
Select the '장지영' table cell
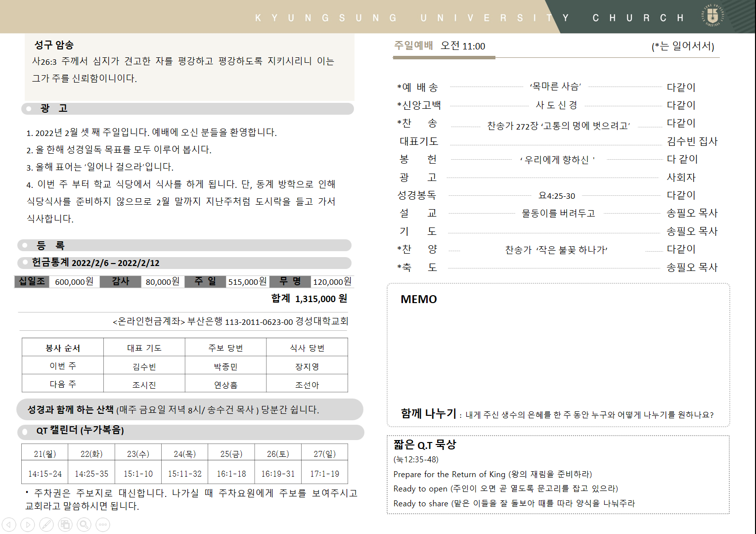[307, 366]
